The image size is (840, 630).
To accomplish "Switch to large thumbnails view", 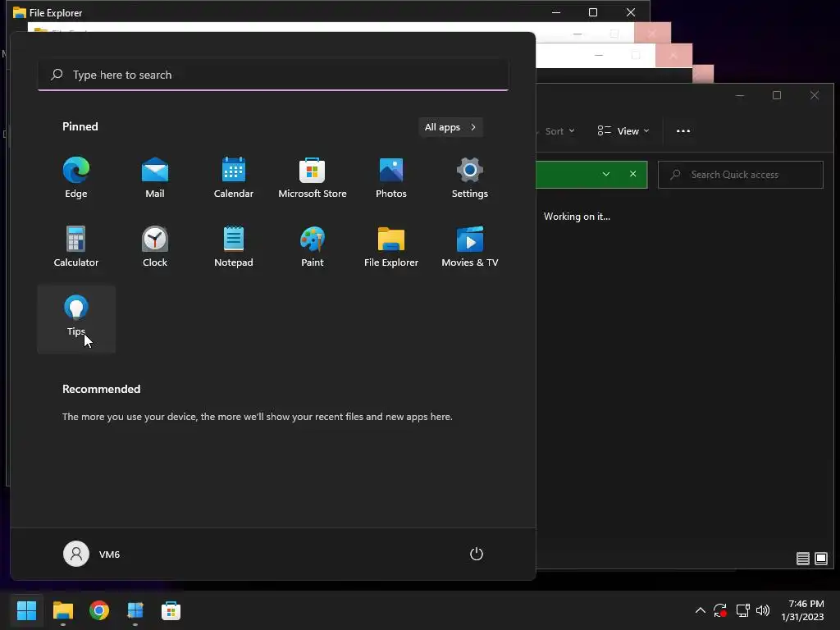I will [x=820, y=559].
